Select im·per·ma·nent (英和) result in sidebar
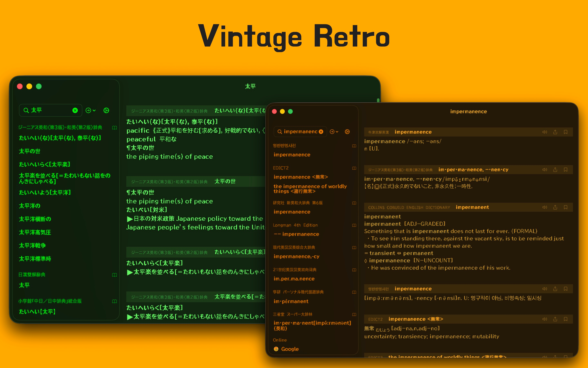Screen dimensions: 588x368 point(312,326)
